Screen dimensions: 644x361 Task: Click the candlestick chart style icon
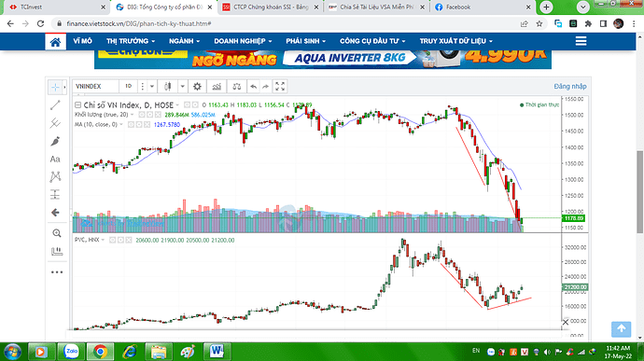tap(168, 86)
